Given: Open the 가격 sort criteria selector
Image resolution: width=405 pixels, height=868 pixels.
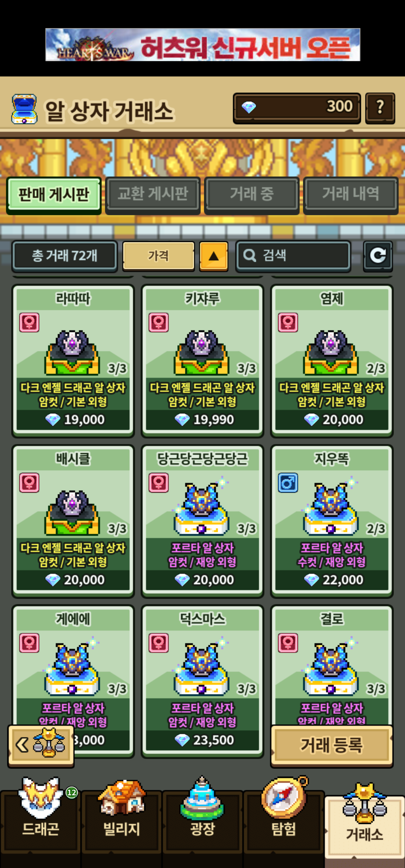Looking at the screenshot, I should [159, 256].
